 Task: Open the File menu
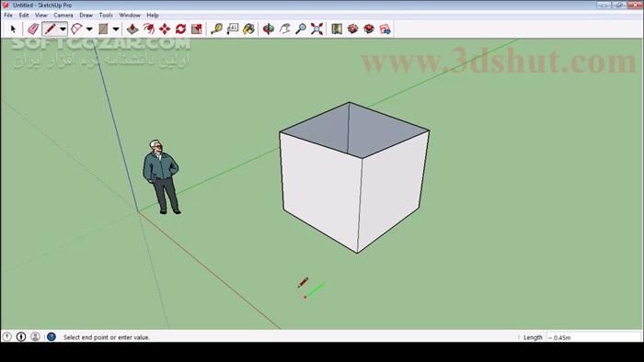8,16
